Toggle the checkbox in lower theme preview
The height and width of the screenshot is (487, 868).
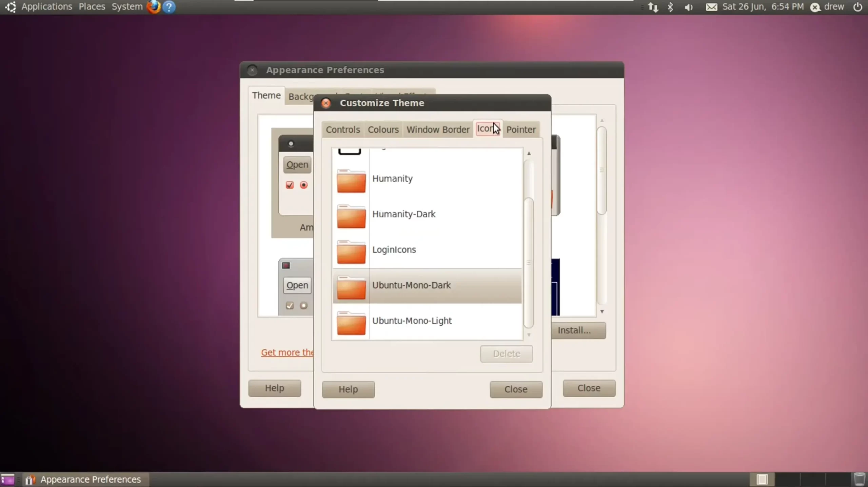point(290,306)
